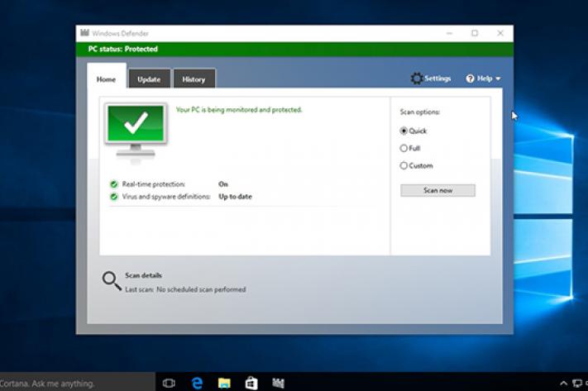This screenshot has height=391, width=588.
Task: Click the green protected monitor icon
Action: point(136,131)
